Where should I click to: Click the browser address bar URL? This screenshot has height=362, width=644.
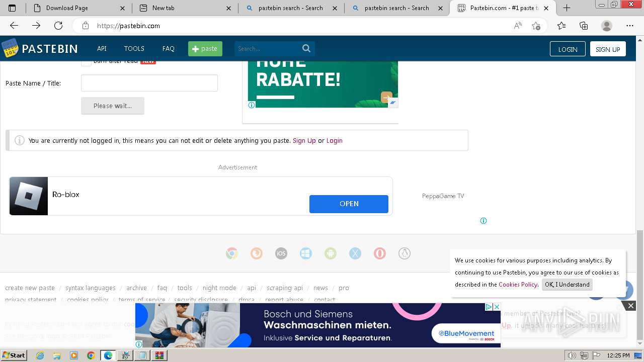coord(128,26)
